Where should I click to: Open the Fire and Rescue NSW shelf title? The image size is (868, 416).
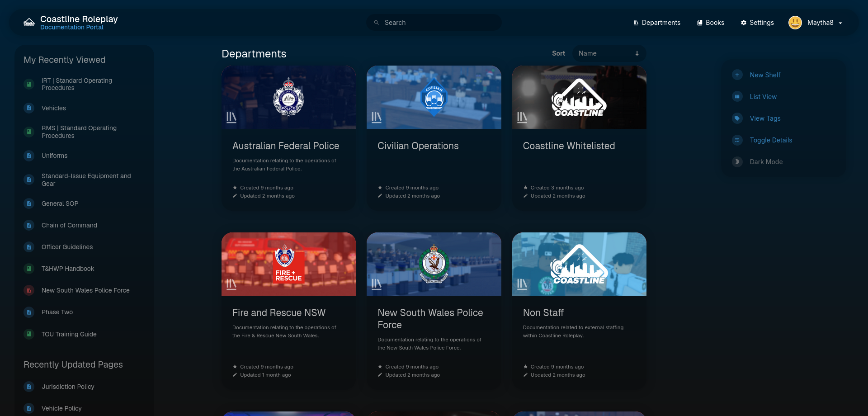[x=279, y=313]
